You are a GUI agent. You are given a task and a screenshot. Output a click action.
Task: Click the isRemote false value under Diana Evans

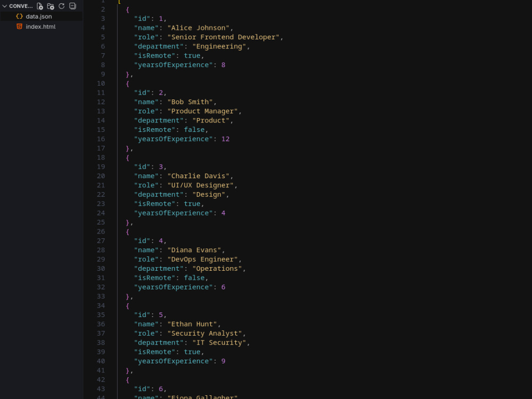(x=194, y=278)
